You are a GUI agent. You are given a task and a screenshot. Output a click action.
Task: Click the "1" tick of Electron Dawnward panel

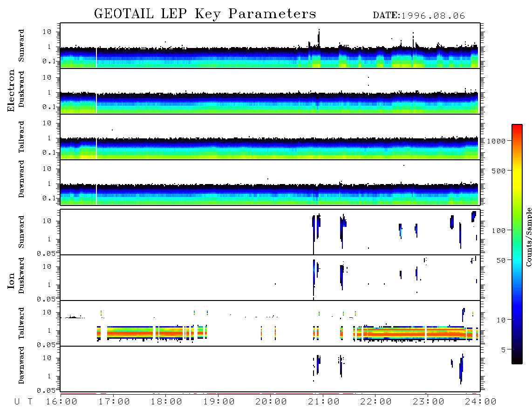(49, 184)
